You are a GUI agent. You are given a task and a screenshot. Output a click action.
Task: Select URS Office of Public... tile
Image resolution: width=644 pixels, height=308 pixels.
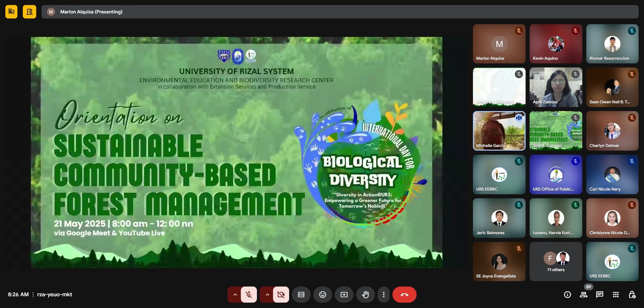point(556,174)
